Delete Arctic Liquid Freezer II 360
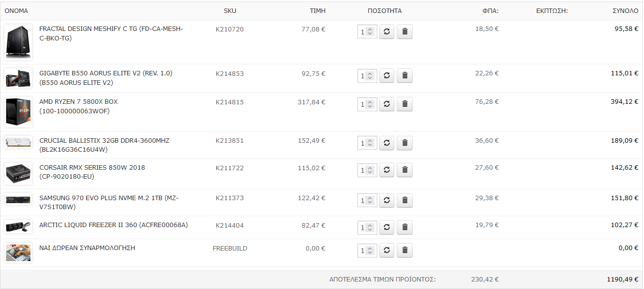The width and height of the screenshot is (644, 289). (x=405, y=228)
